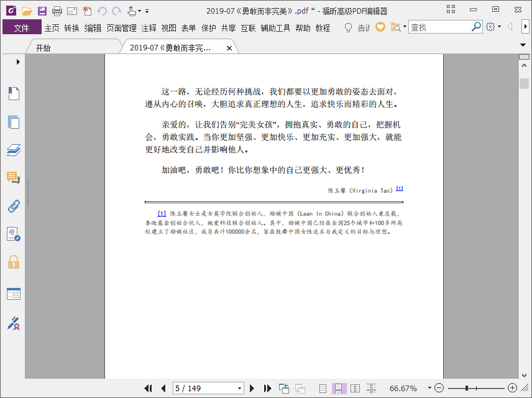Screen dimensions: 532x398
Task: Open the pen and certificate panel icon
Action: (14, 323)
